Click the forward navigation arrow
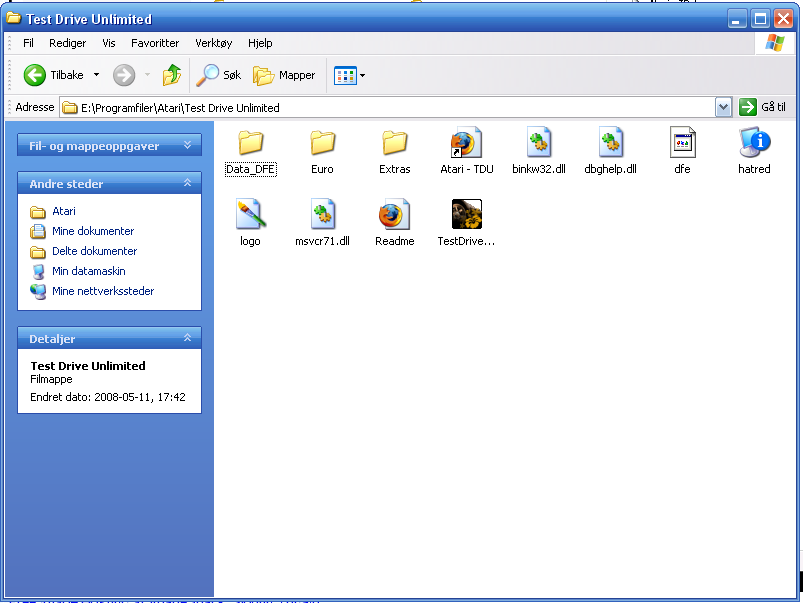Screen dimensions: 803x603 pos(124,75)
